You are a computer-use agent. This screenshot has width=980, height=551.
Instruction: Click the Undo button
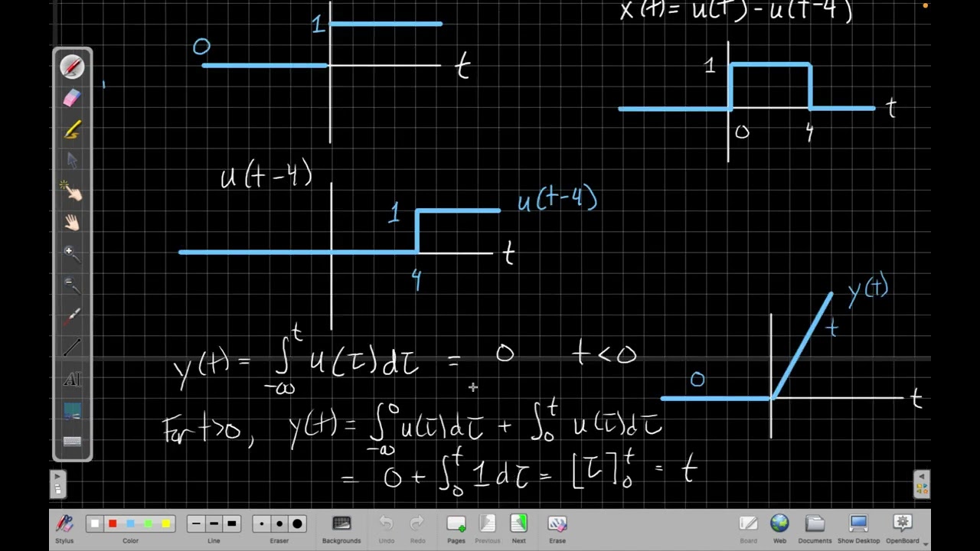click(x=387, y=528)
